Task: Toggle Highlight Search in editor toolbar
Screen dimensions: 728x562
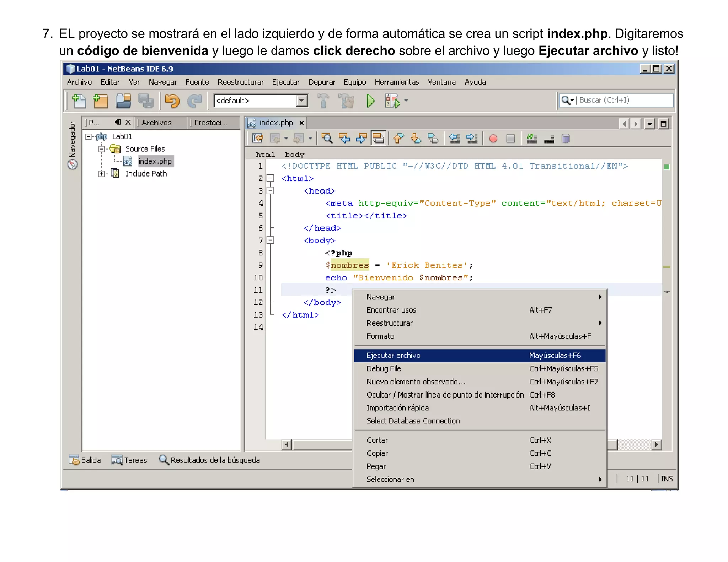Action: (x=378, y=138)
